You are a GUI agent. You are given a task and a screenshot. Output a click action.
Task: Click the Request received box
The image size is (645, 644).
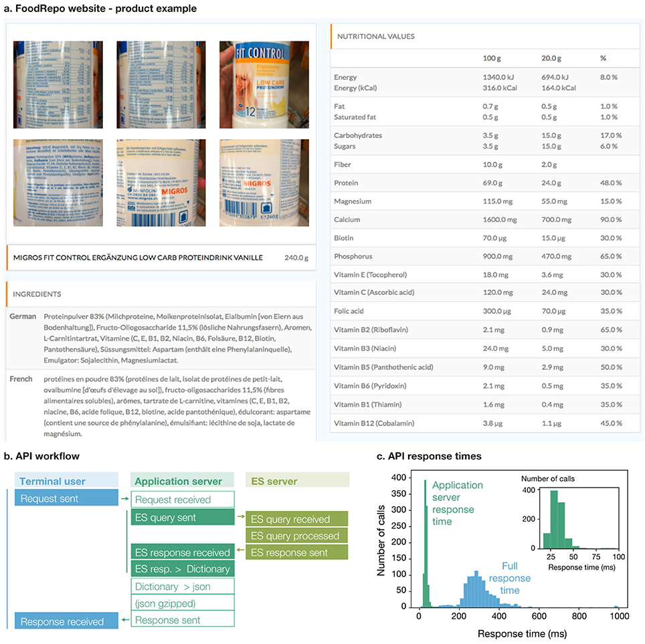[183, 500]
